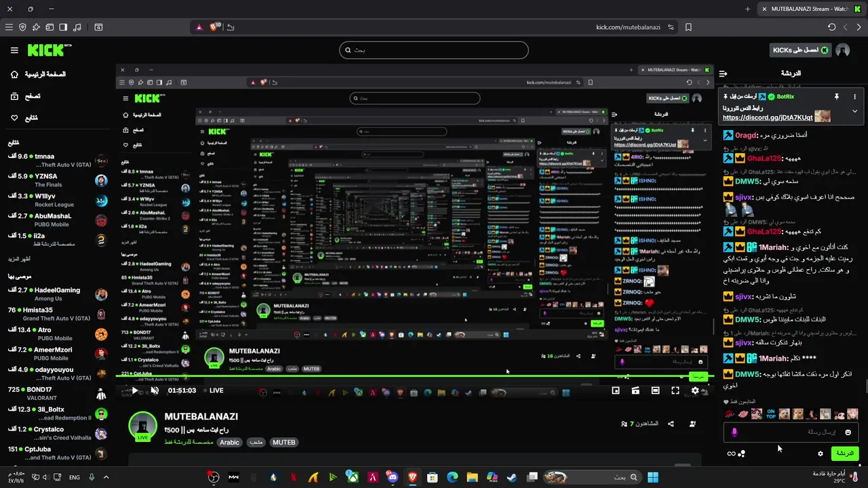Share the stream with share icon
Screen dimensions: 868x488
point(671,424)
